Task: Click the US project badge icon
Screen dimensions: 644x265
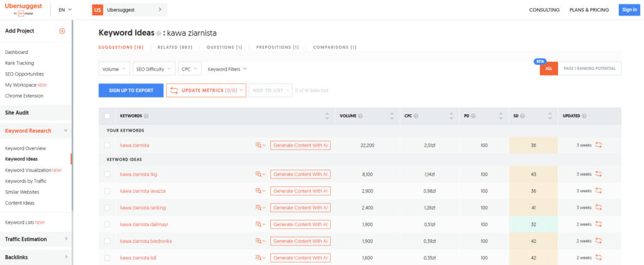Action: (x=97, y=10)
